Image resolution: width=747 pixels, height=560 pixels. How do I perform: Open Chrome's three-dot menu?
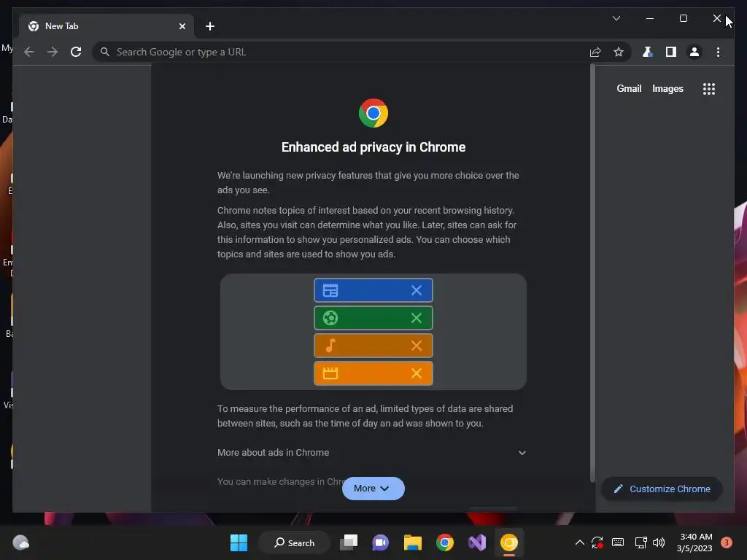[x=718, y=52]
